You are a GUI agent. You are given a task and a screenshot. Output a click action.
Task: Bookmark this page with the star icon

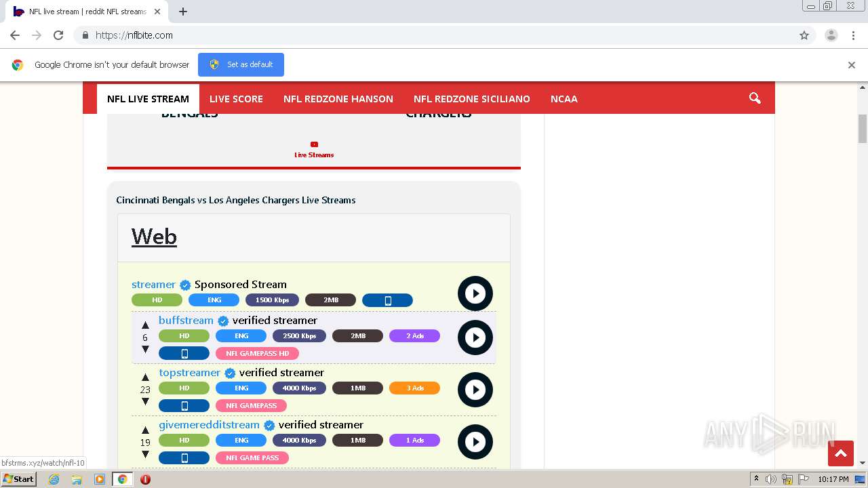tap(804, 35)
